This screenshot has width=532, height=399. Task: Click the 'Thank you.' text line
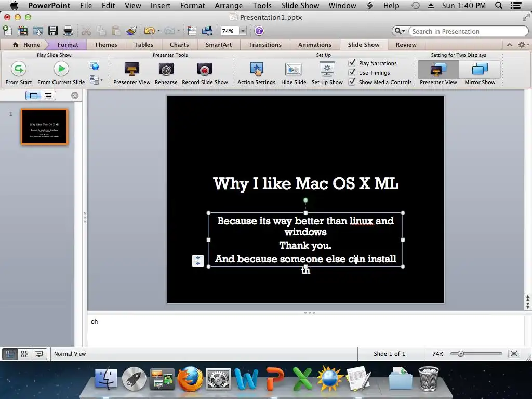tap(305, 245)
